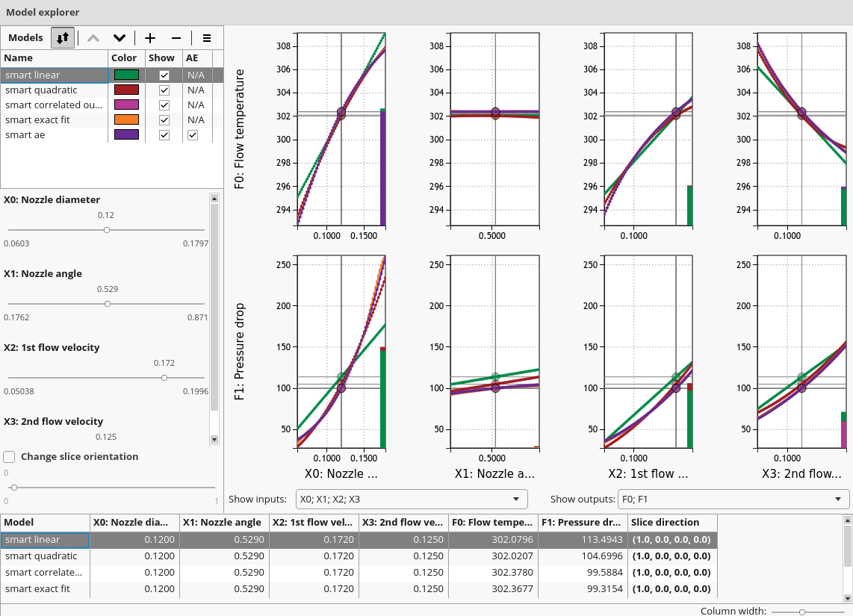Remove selected model with minus icon
This screenshot has width=853, height=616.
176,38
